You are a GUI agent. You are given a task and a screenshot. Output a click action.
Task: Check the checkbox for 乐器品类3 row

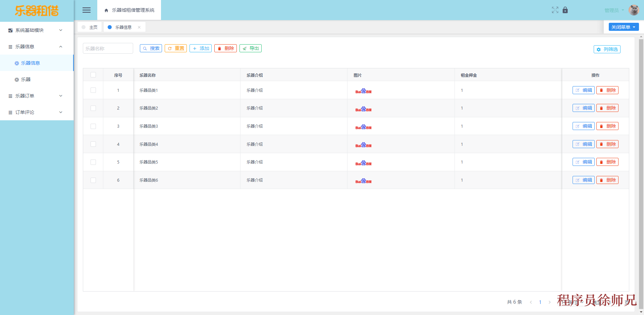[93, 126]
